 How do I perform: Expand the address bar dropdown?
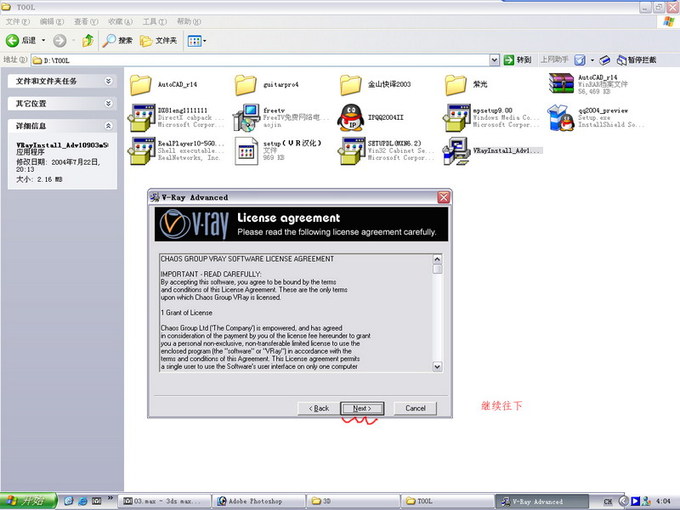tap(494, 60)
